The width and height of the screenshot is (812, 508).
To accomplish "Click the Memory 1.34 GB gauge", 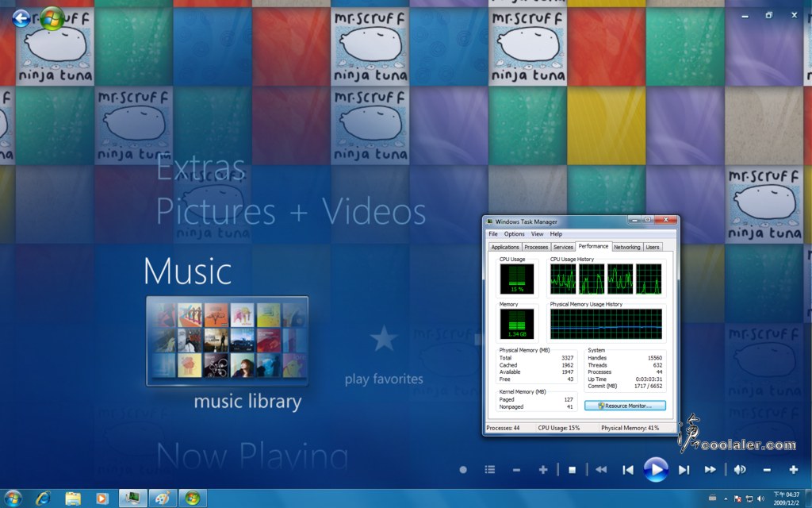I will [x=517, y=324].
